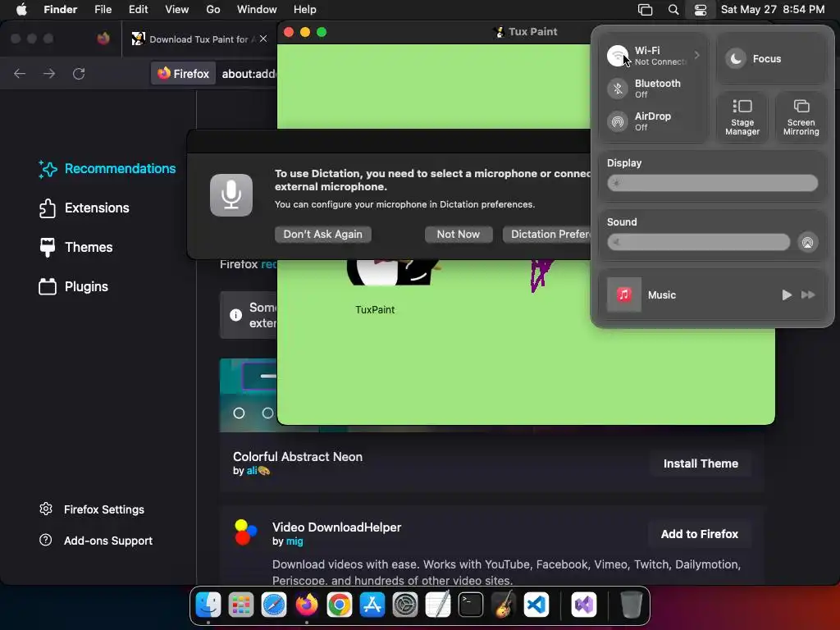This screenshot has height=630, width=840.
Task: Click Add to Firefox for Video DownloadHelper
Action: coord(699,534)
